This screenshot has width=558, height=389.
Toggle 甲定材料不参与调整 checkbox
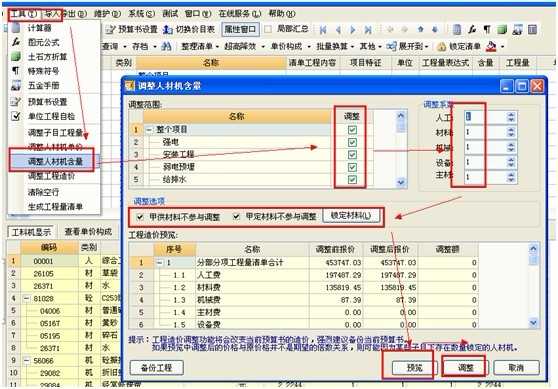(236, 216)
